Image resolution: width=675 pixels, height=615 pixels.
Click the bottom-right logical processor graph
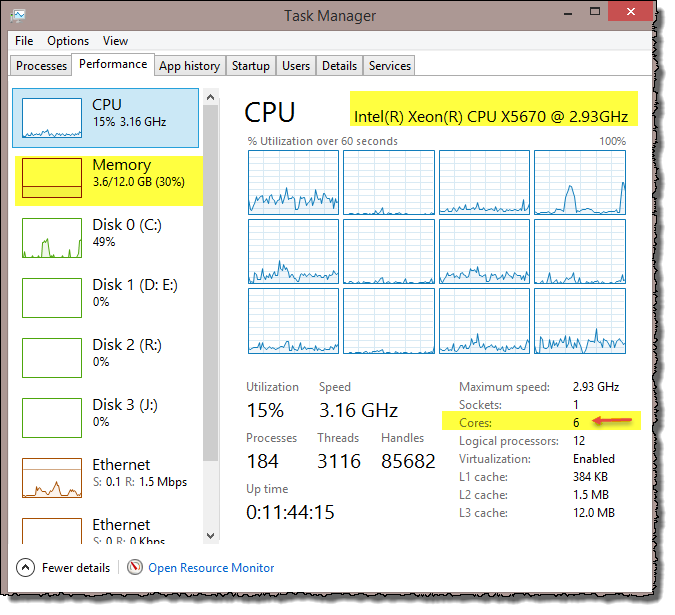[580, 321]
